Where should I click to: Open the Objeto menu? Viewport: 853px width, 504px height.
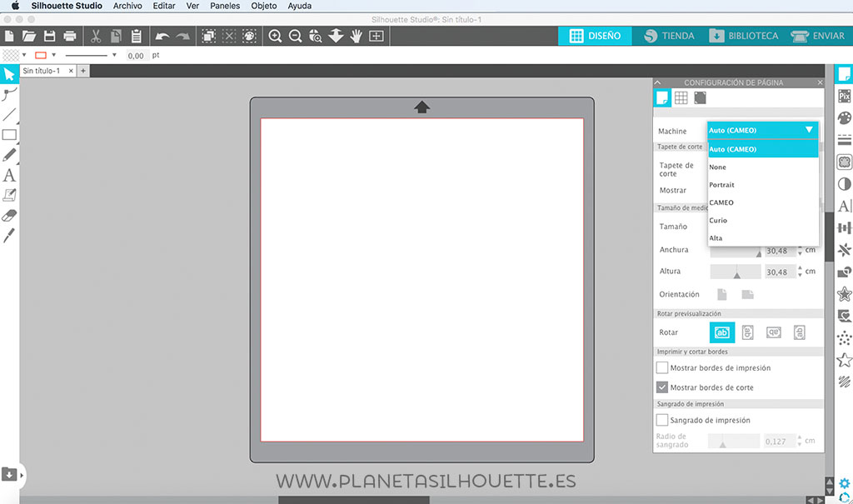pyautogui.click(x=264, y=6)
